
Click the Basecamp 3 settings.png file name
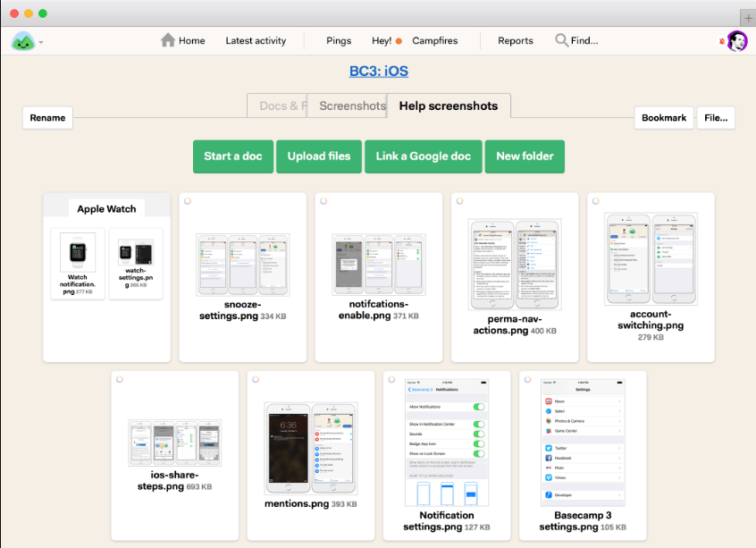coord(575,521)
